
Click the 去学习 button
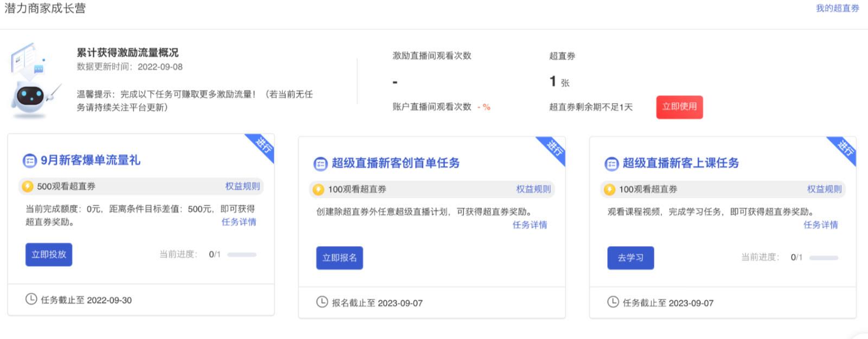coord(630,258)
